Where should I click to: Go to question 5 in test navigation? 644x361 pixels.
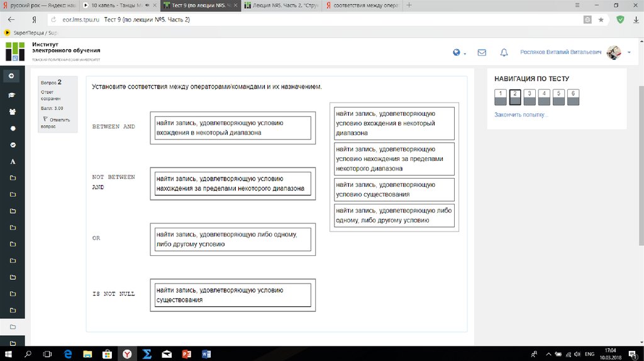coord(558,97)
